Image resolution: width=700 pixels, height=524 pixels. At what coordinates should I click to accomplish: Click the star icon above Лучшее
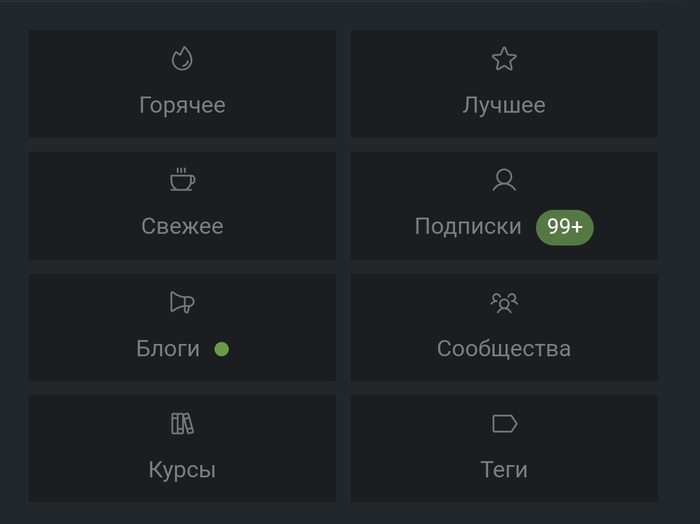504,59
